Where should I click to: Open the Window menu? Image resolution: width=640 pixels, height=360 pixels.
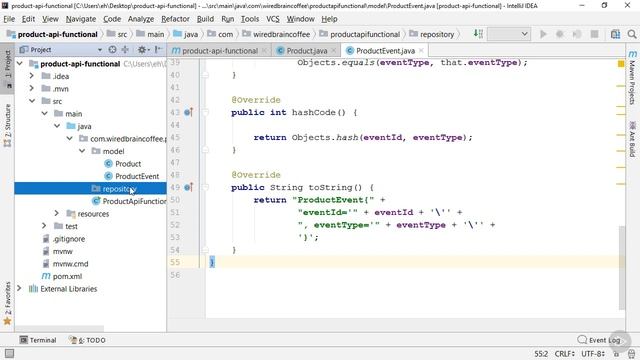[300, 19]
